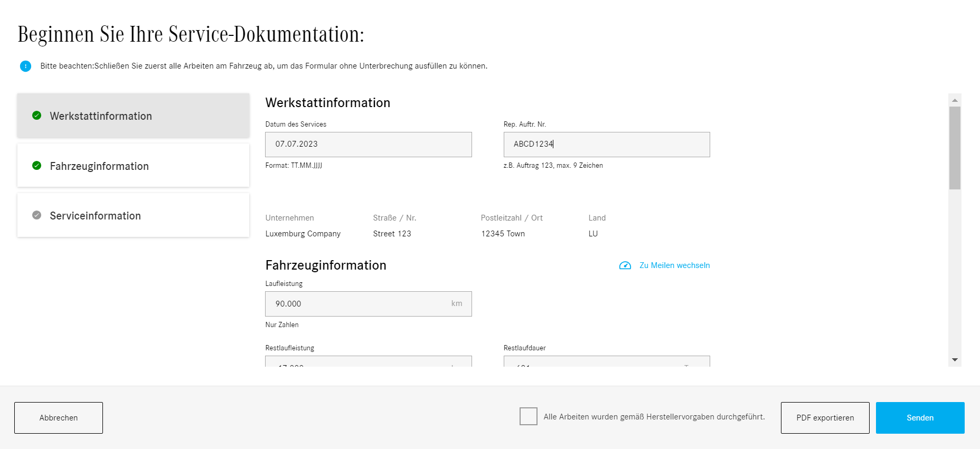980x449 pixels.
Task: Click the 'LU' country value
Action: (593, 234)
